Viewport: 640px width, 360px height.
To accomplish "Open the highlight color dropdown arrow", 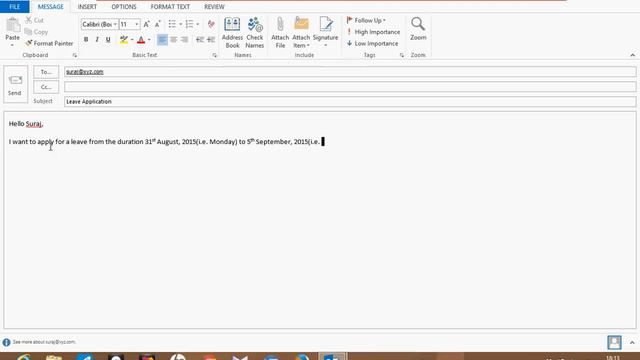I will click(132, 40).
